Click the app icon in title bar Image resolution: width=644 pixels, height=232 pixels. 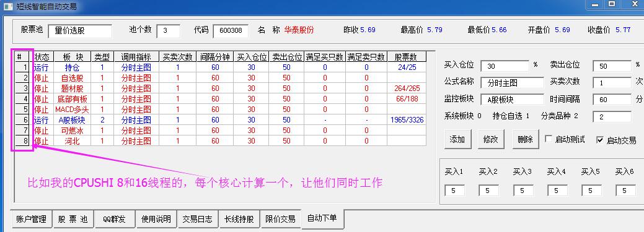coord(8,7)
